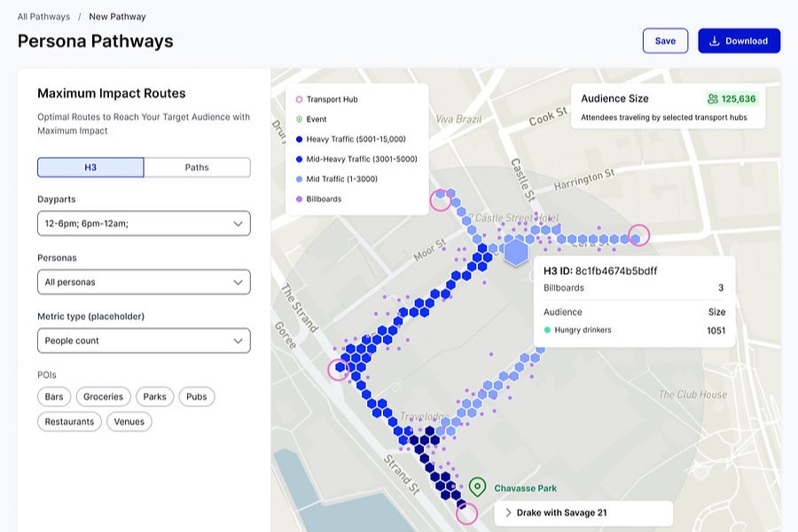Click New Pathway breadcrumb
This screenshot has height=532, width=798.
pyautogui.click(x=117, y=16)
